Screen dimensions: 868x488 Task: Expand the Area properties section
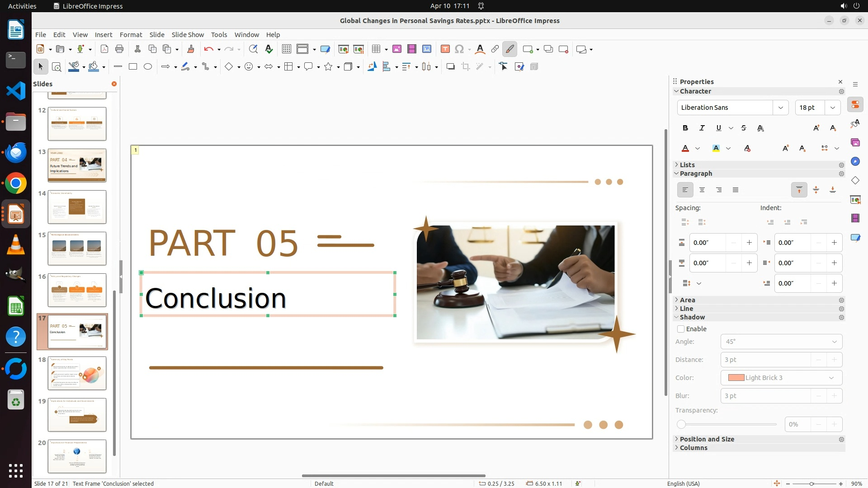(x=687, y=300)
